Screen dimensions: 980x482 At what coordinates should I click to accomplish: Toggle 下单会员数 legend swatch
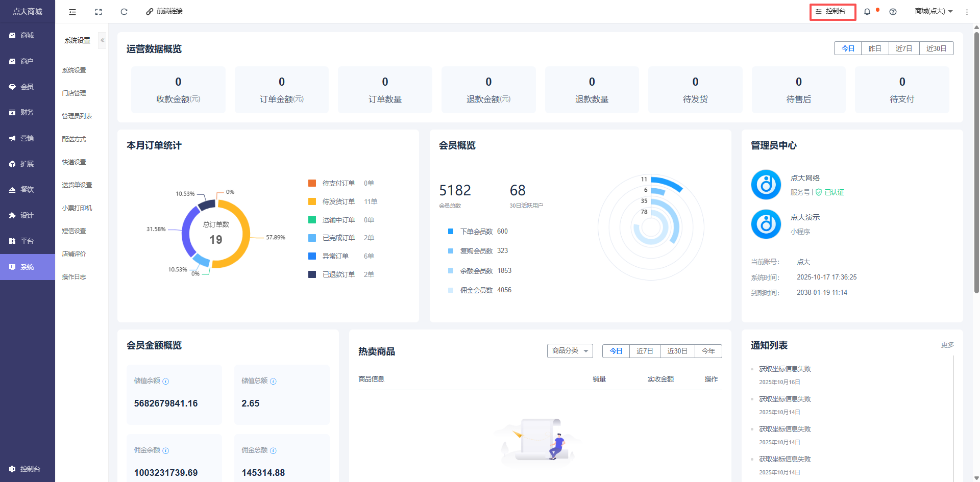[451, 232]
